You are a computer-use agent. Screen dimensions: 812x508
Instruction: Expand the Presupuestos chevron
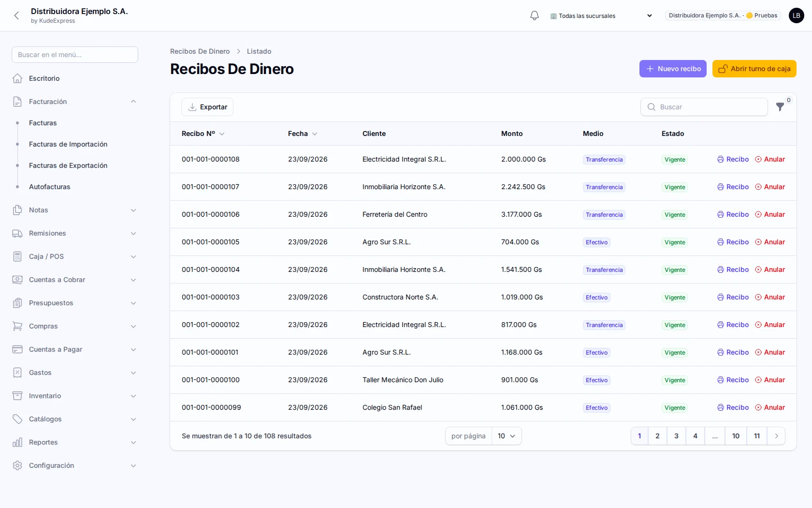point(133,303)
